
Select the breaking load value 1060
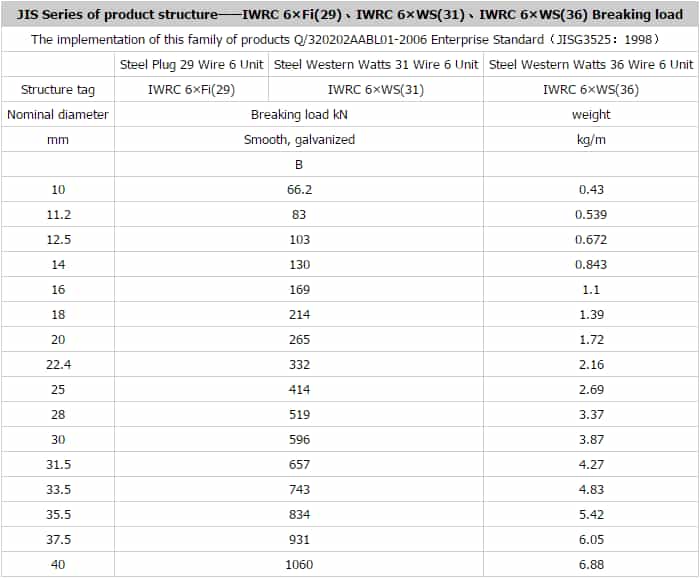pos(299,564)
